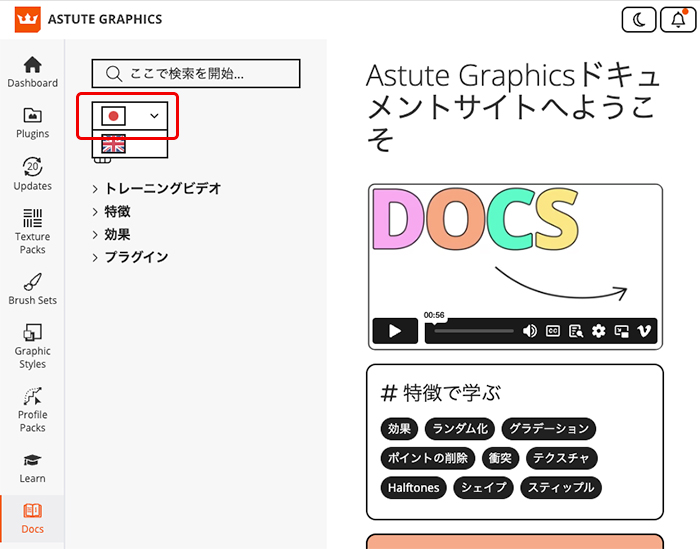Viewport: 700px width, 549px height.
Task: Expand the トレーニングビデオ tree item
Action: tap(157, 188)
